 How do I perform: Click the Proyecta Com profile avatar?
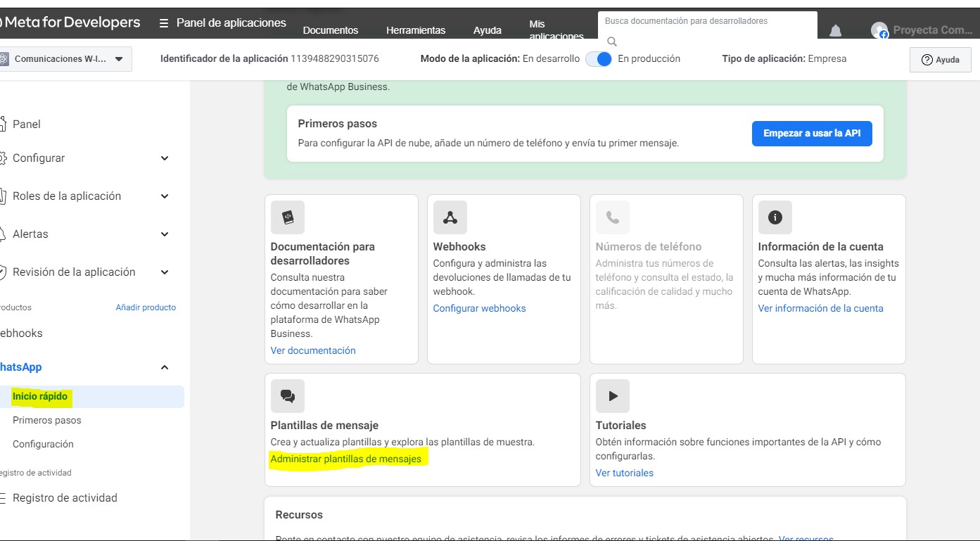pyautogui.click(x=879, y=30)
